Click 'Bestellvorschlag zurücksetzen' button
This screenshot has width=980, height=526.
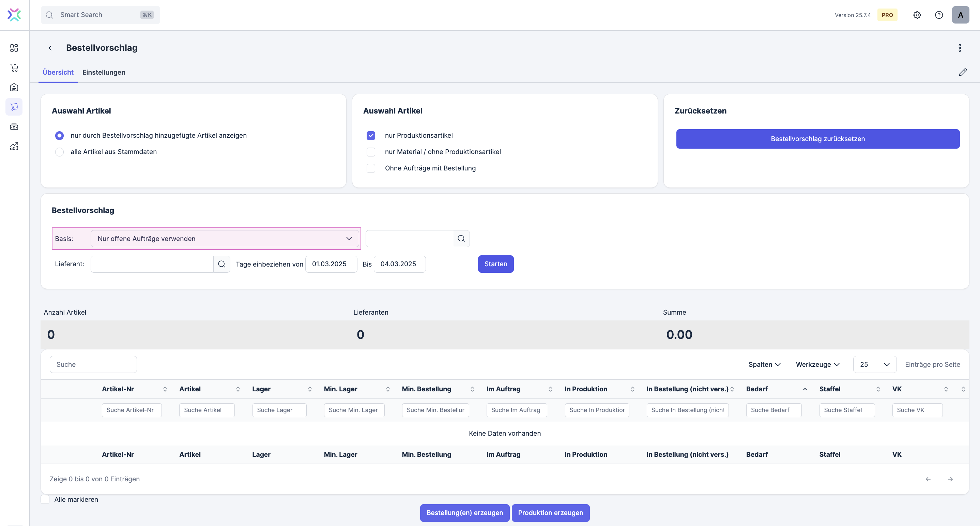click(817, 139)
